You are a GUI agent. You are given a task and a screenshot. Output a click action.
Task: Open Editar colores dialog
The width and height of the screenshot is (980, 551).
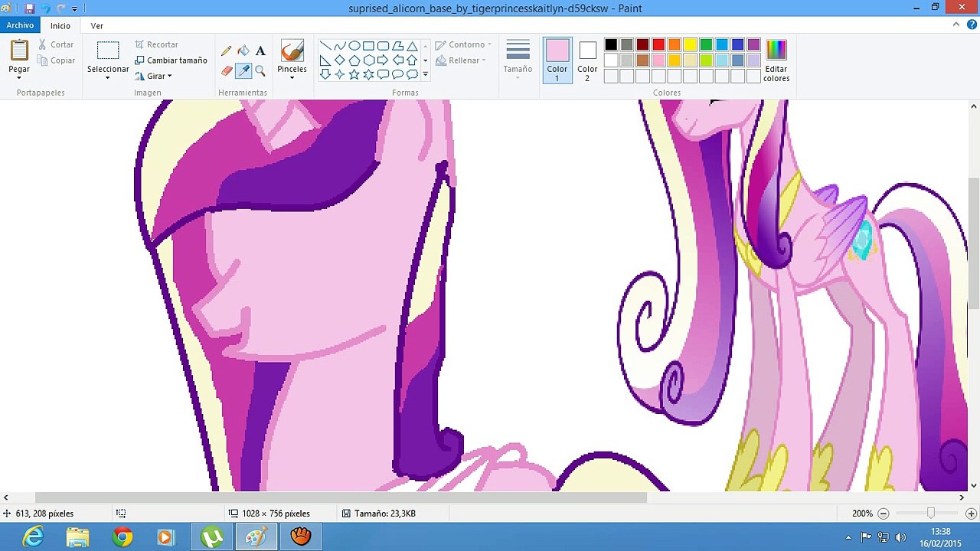tap(776, 61)
